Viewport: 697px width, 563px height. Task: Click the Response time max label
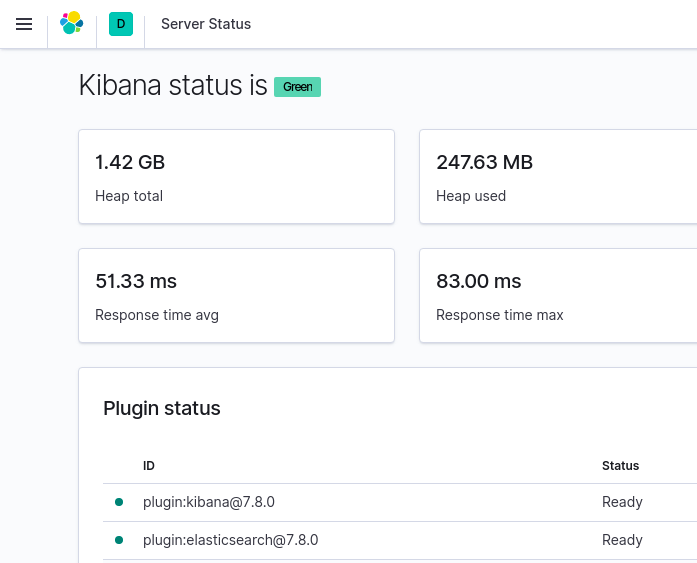pos(500,315)
